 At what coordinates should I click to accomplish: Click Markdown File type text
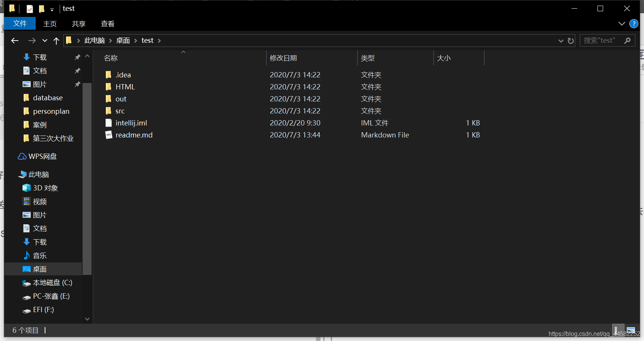(385, 135)
